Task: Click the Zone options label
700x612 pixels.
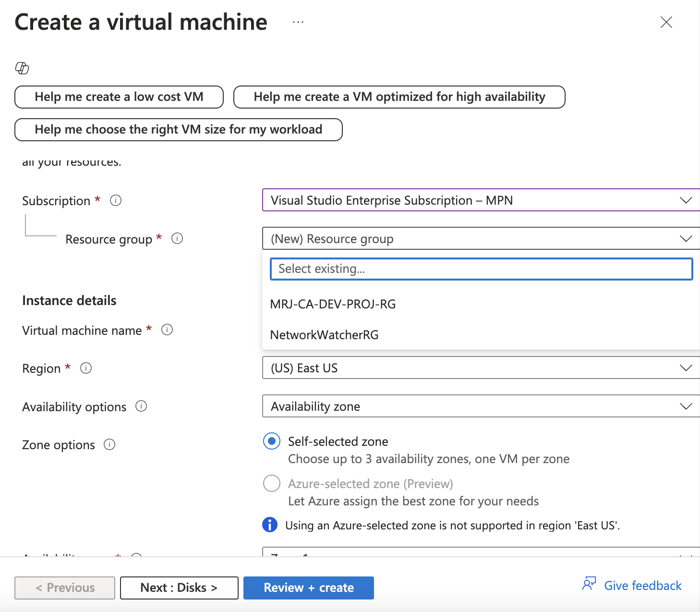Action: pos(59,445)
